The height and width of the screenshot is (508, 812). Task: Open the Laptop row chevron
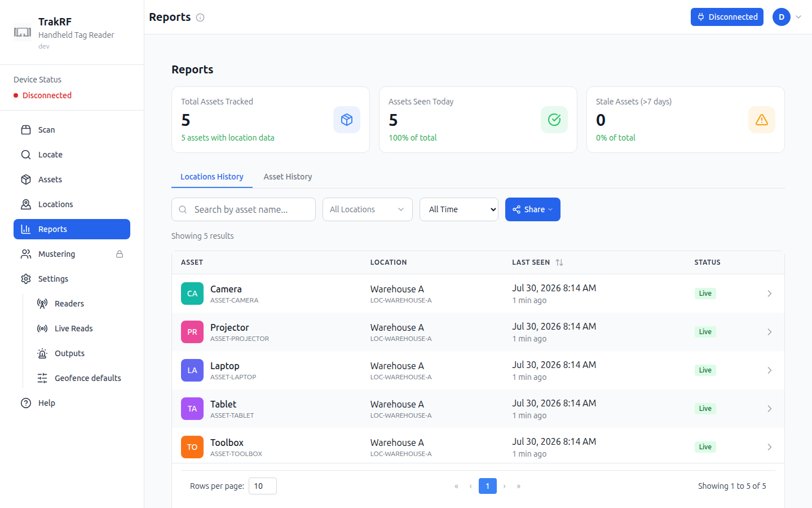[x=770, y=370]
